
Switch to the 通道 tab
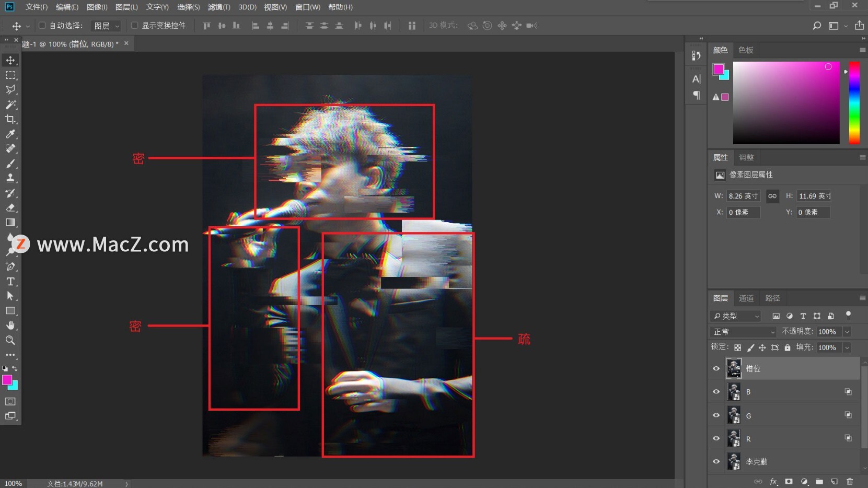pos(746,298)
